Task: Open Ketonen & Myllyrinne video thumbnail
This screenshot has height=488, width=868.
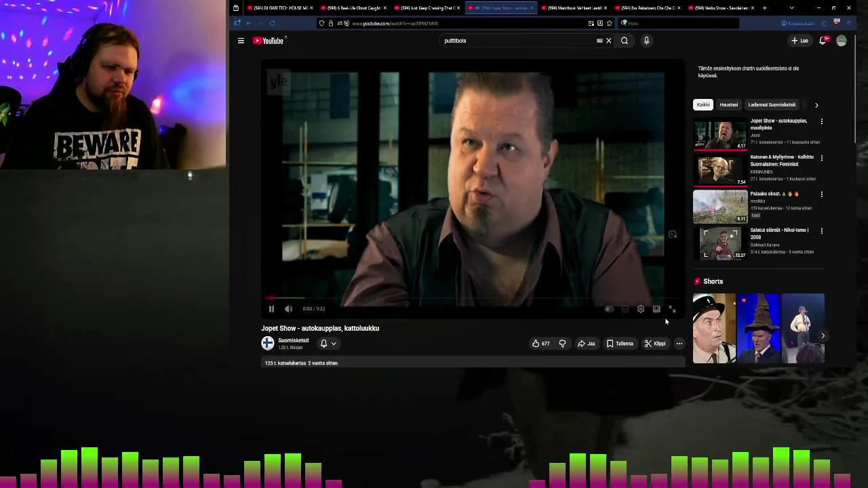Action: pos(719,171)
